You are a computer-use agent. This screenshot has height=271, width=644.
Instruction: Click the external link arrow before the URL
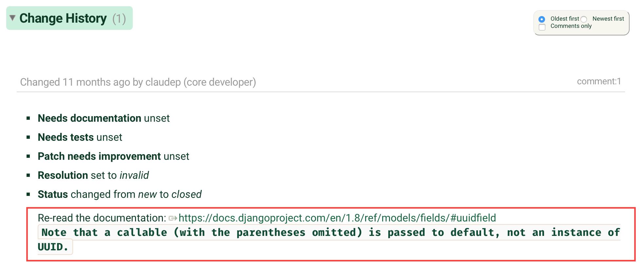click(173, 217)
